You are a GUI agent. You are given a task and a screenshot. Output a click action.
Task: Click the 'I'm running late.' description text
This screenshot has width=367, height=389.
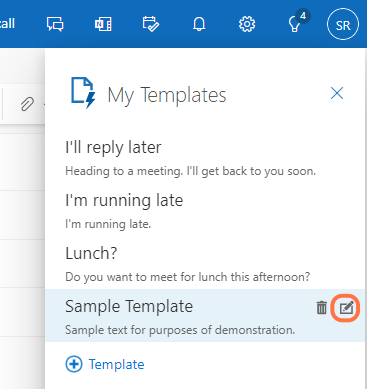click(x=108, y=224)
